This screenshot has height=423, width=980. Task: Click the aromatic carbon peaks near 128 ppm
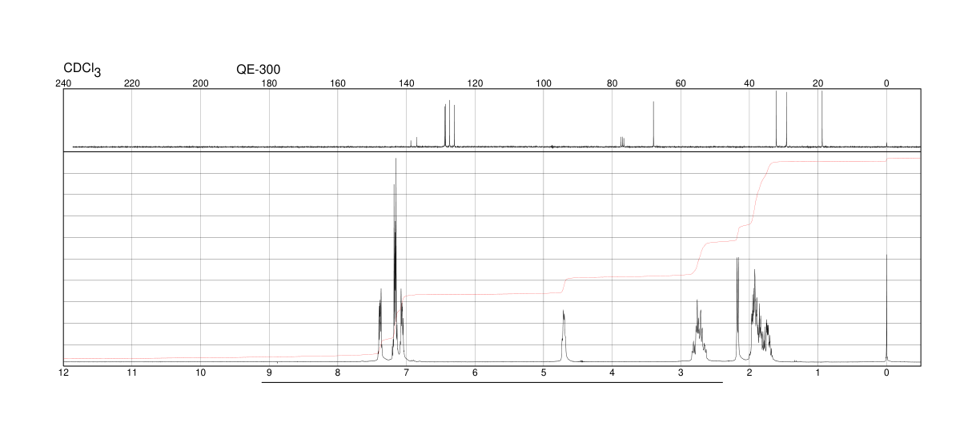(449, 124)
